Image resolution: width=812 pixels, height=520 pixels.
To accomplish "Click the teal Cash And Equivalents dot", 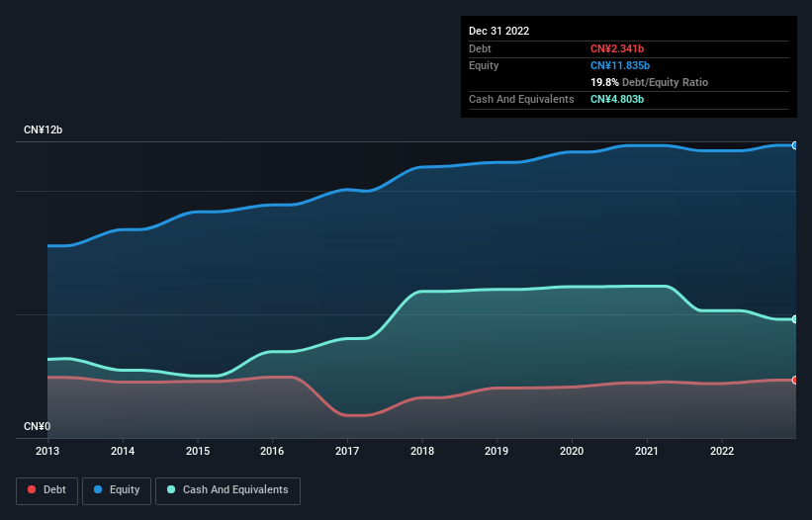I will coord(171,489).
